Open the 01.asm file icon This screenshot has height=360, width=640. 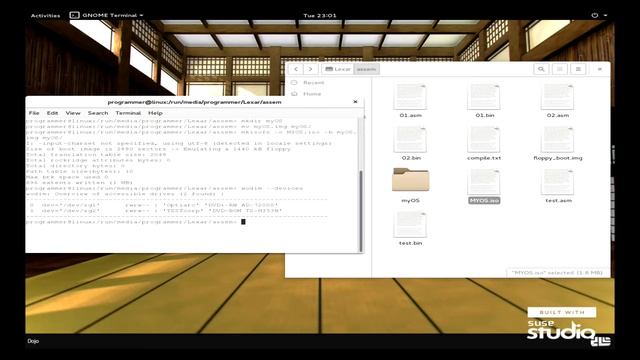click(410, 97)
